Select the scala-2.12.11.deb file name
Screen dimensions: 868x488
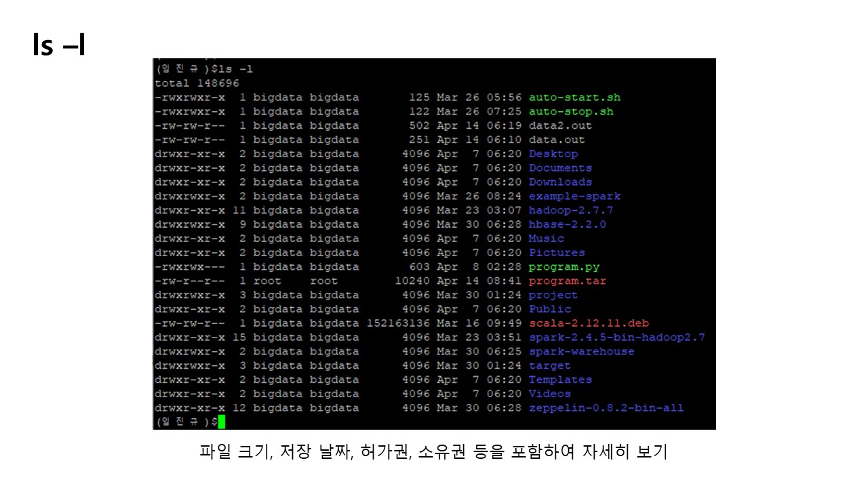tap(589, 323)
